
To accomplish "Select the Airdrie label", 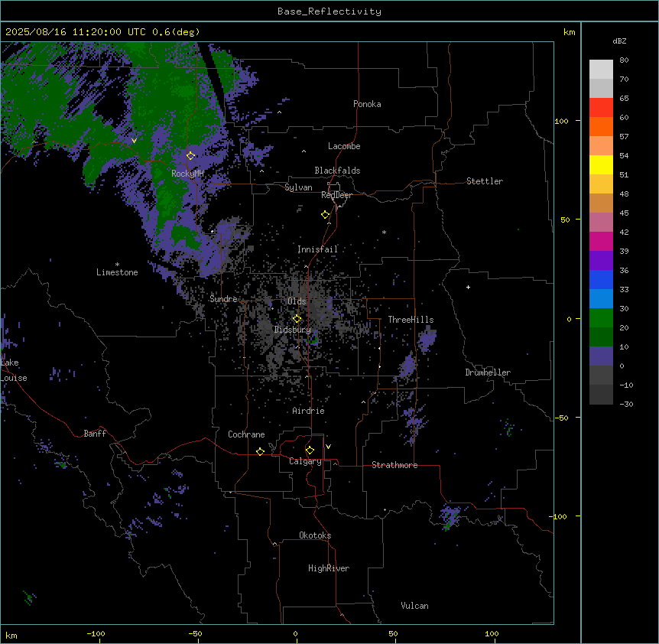I will (308, 411).
